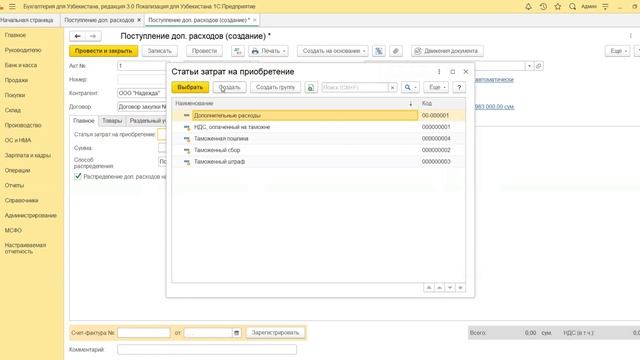This screenshot has height=360, width=640.
Task: Click the Движения документа button
Action: (x=447, y=51)
